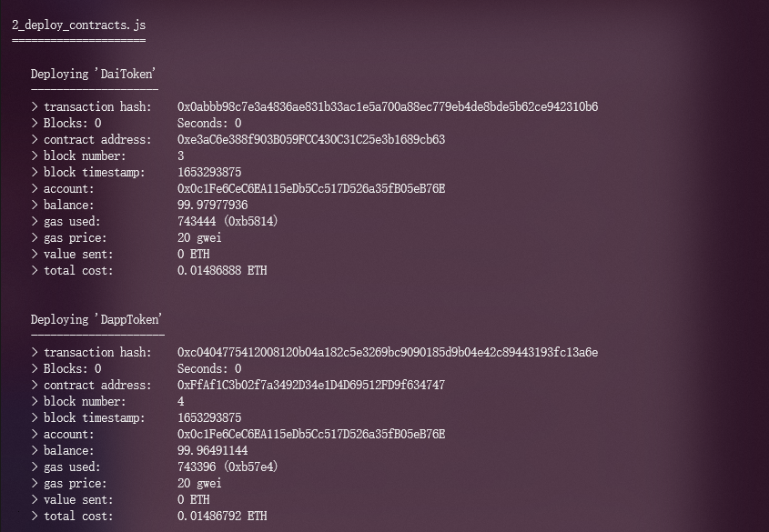The width and height of the screenshot is (769, 532).
Task: Click the DaiToken transaction hash value
Action: click(388, 106)
